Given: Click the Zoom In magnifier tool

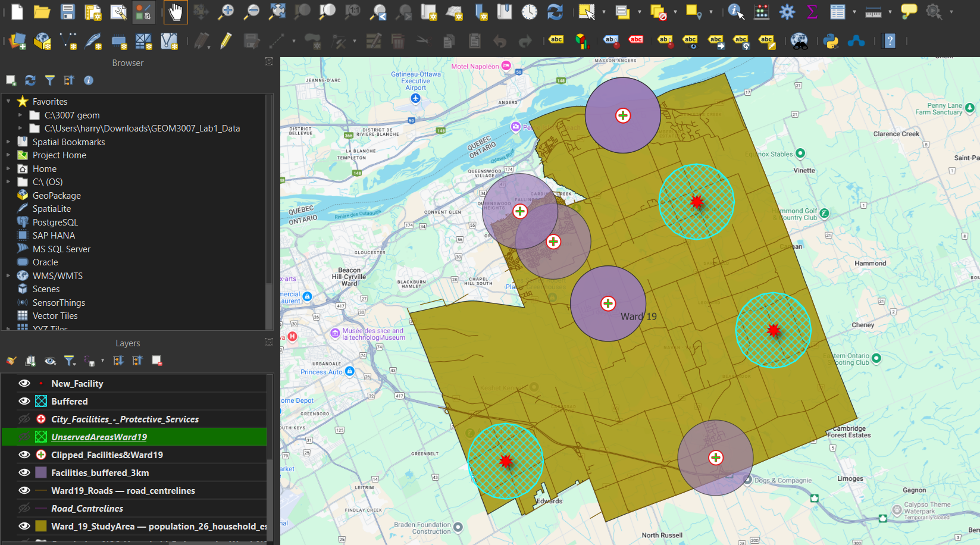Looking at the screenshot, I should click(227, 12).
